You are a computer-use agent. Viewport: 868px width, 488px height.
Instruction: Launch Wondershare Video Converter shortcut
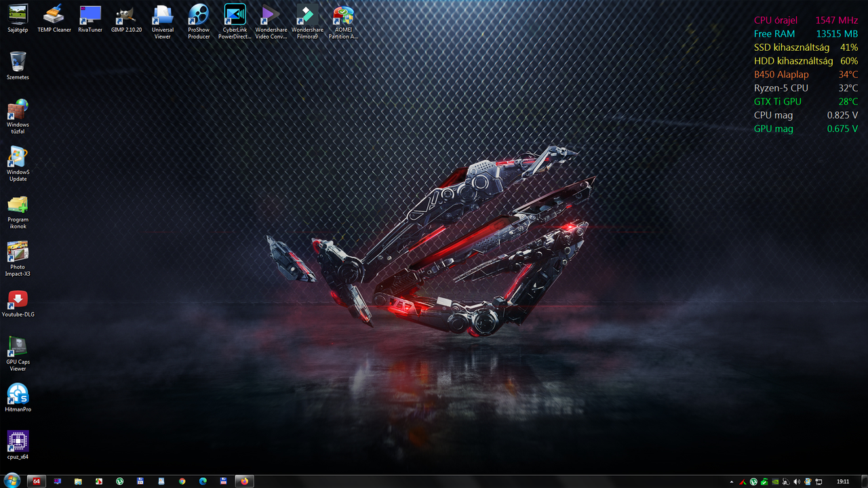click(271, 21)
